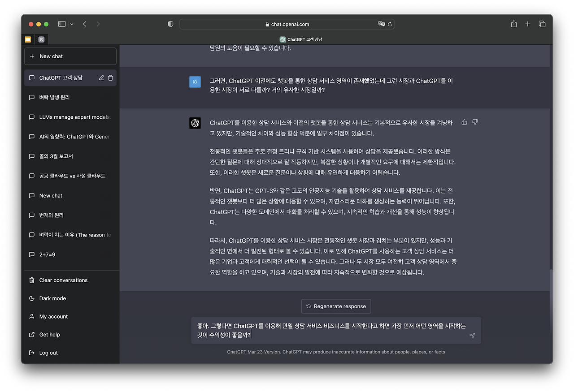Send the typed message with the paper plane icon
574x392 pixels.
click(472, 335)
